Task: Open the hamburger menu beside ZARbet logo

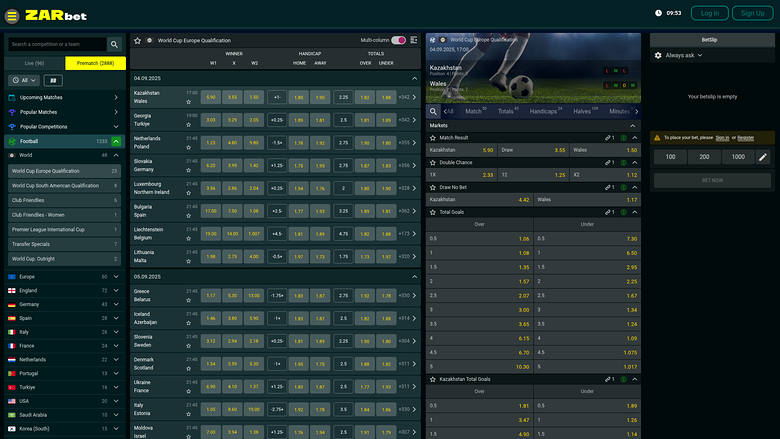Action: click(13, 13)
